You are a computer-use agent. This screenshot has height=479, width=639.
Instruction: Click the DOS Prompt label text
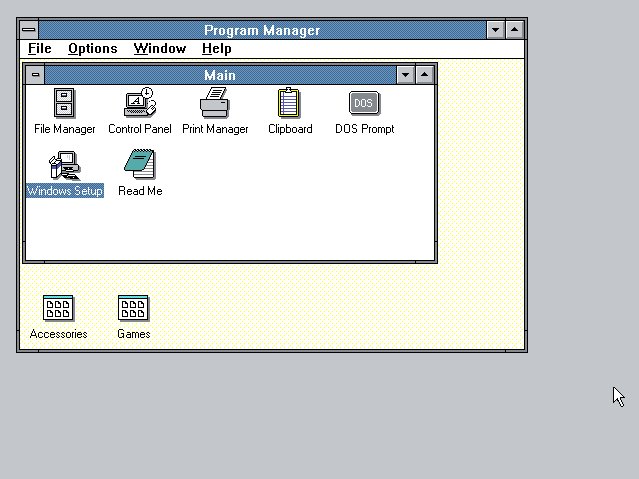pyautogui.click(x=365, y=129)
